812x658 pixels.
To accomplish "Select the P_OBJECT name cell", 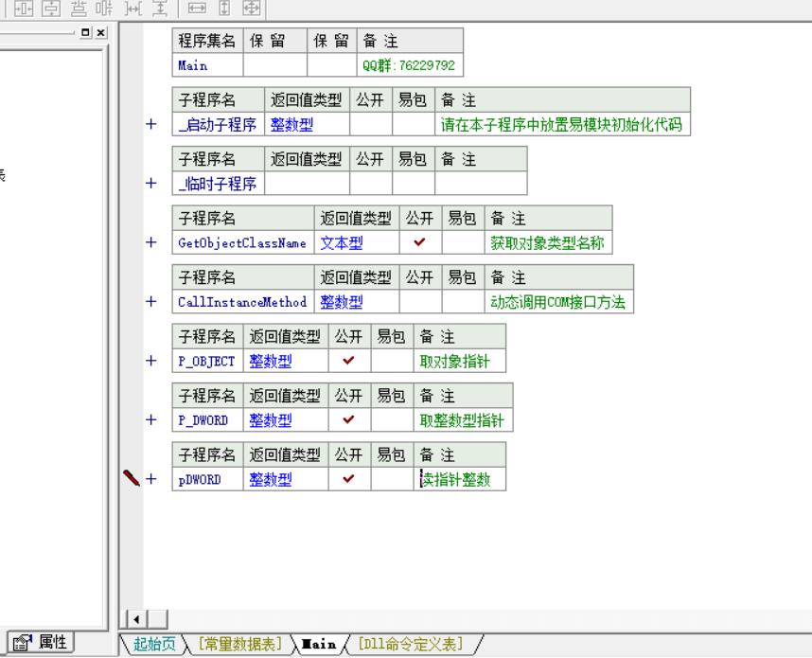I will (x=207, y=361).
